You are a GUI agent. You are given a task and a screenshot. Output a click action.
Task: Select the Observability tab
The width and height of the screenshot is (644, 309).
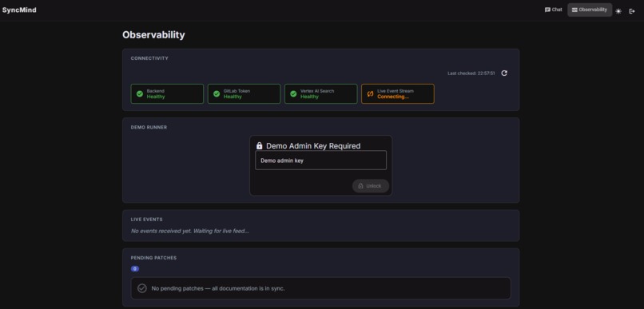click(590, 10)
